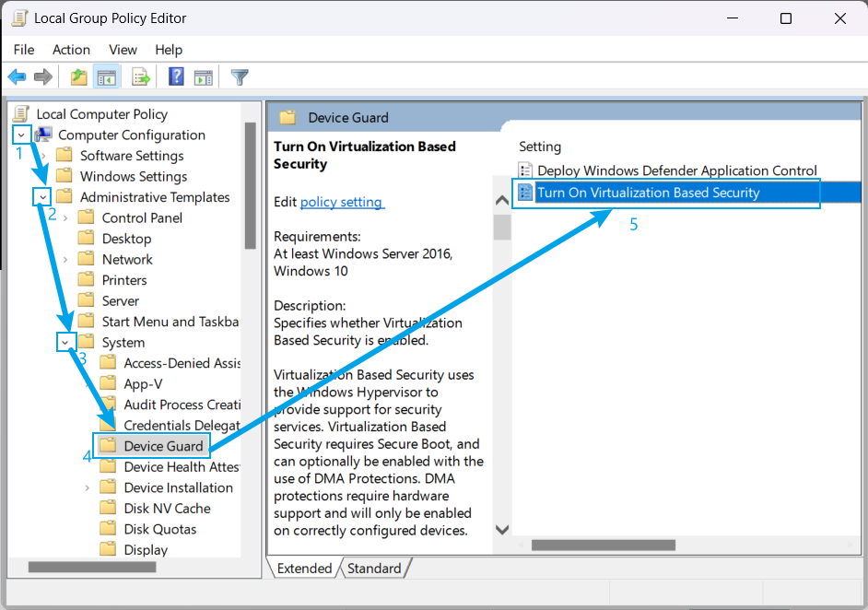The width and height of the screenshot is (868, 610).
Task: Click the App-V folder icon
Action: point(108,383)
